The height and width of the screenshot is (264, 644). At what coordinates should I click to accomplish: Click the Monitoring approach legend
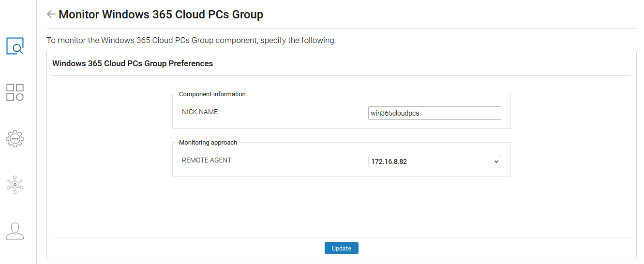(x=208, y=143)
